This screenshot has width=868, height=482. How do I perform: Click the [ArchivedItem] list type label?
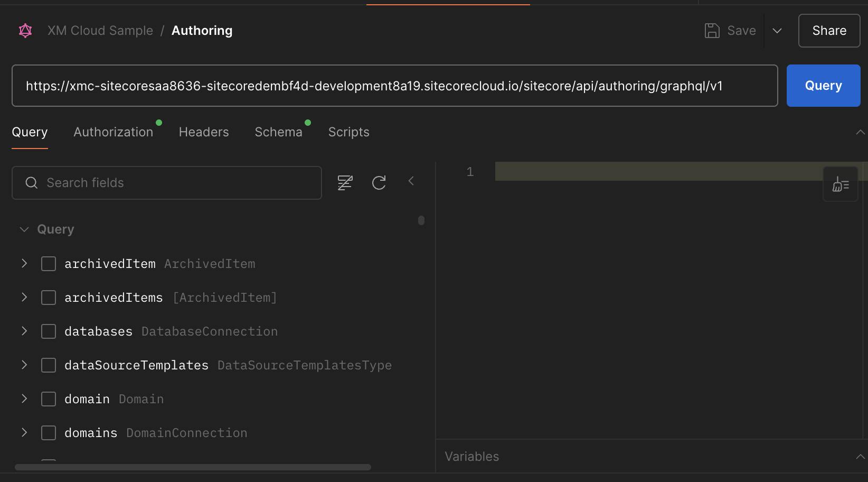(x=225, y=298)
